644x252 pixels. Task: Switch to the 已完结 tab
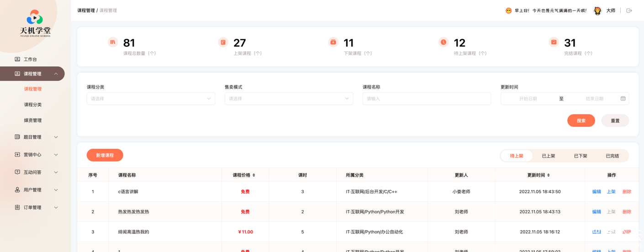[612, 156]
